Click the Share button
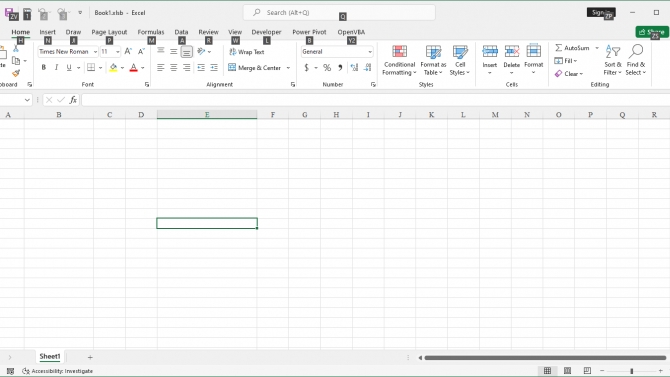670x377 pixels. [652, 32]
